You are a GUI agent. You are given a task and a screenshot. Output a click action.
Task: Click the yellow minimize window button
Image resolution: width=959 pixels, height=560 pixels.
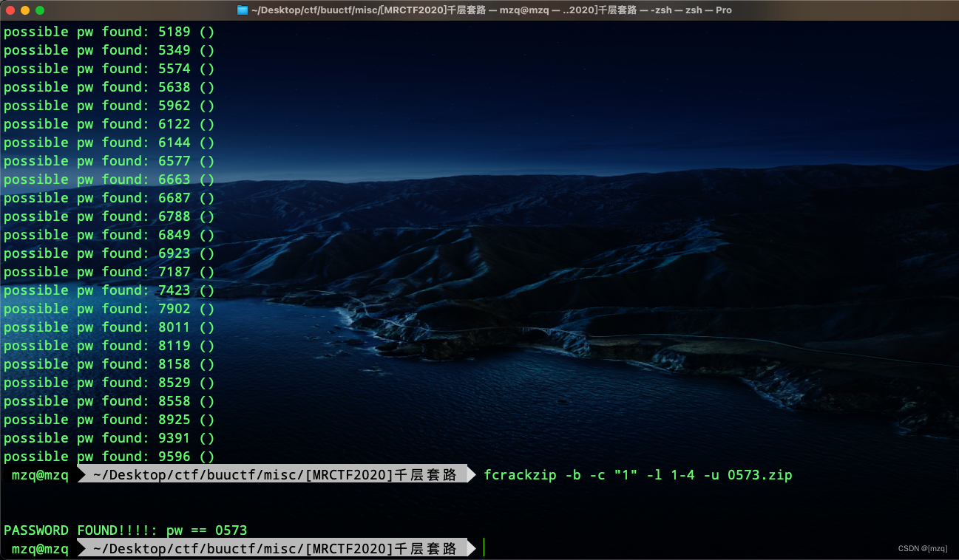tap(25, 10)
